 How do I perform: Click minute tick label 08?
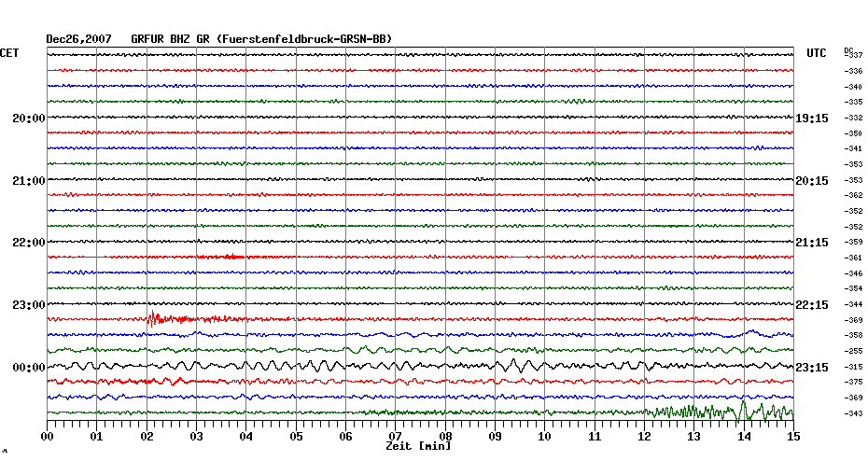point(445,436)
